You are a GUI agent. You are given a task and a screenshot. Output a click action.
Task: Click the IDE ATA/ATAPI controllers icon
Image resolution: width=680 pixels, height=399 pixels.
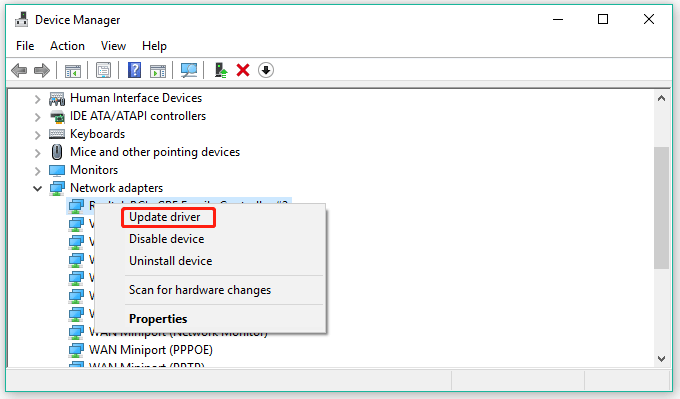[x=57, y=116]
